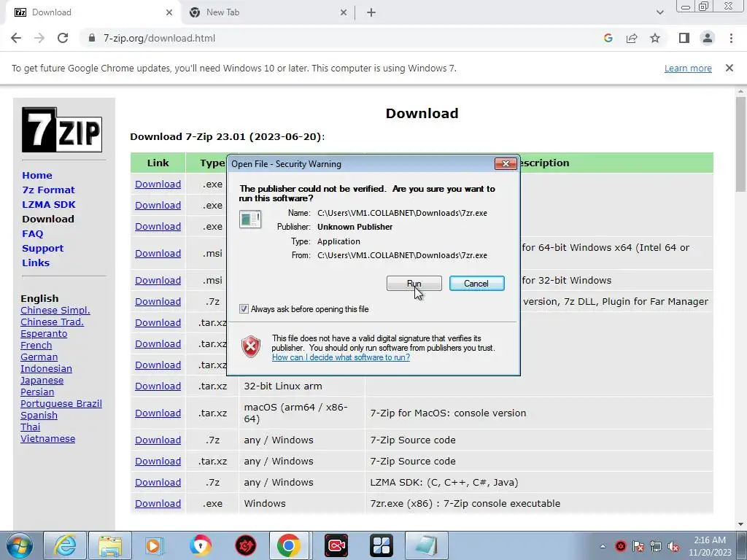747x560 pixels.
Task: Switch language to Chinese Trad.
Action: click(x=52, y=322)
